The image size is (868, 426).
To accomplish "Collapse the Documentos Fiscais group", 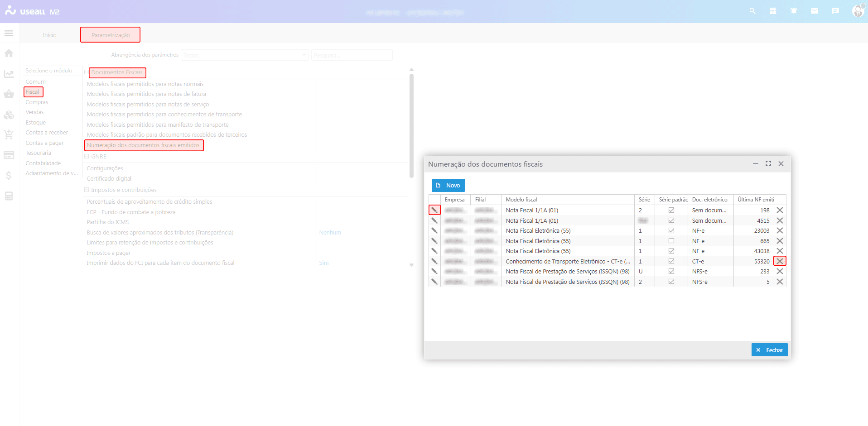I will (87, 72).
